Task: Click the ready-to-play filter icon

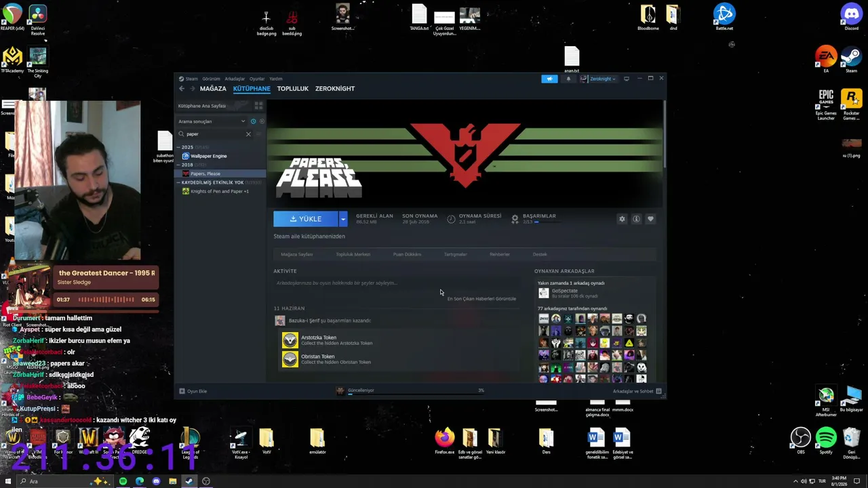Action: pyautogui.click(x=262, y=121)
